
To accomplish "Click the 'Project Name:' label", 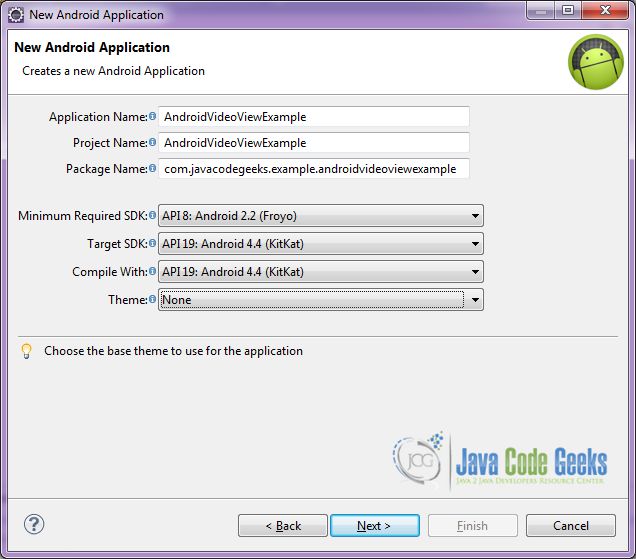I will pyautogui.click(x=110, y=143).
